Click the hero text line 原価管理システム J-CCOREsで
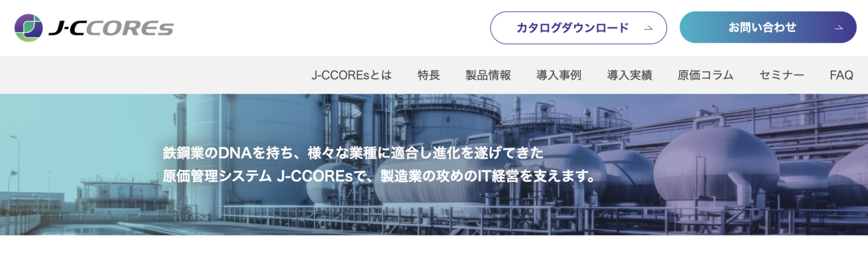The image size is (868, 253). pos(379,176)
